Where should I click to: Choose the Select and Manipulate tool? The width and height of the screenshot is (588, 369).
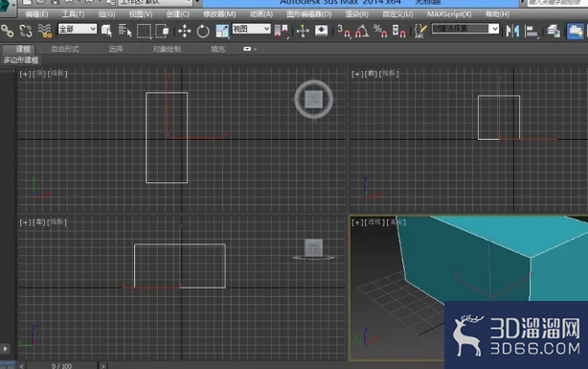(303, 31)
